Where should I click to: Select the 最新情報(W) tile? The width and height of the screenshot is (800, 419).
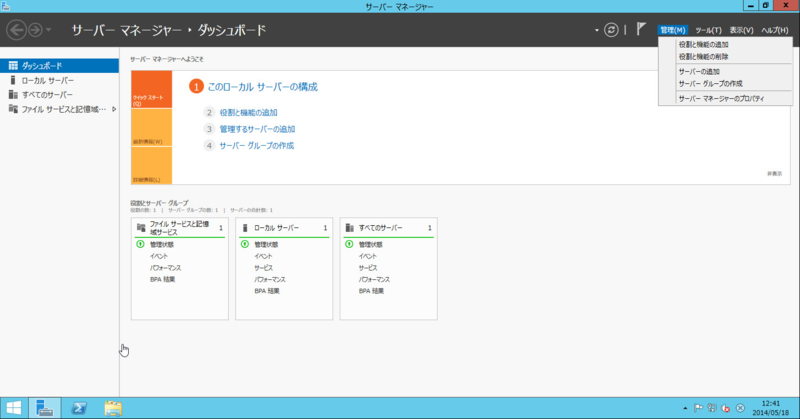point(152,128)
